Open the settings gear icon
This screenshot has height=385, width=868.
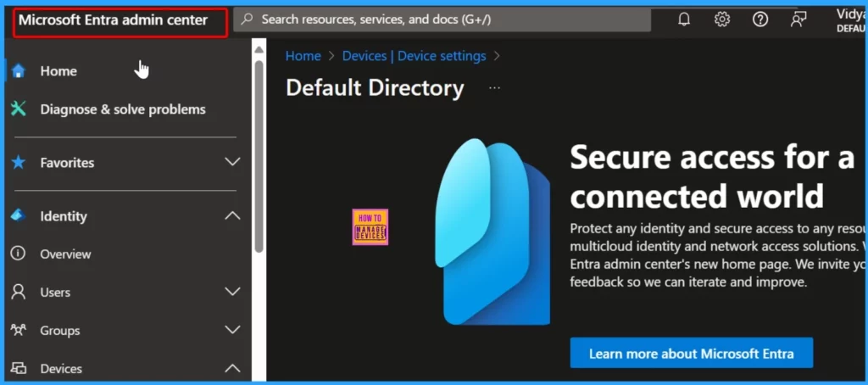click(x=722, y=20)
